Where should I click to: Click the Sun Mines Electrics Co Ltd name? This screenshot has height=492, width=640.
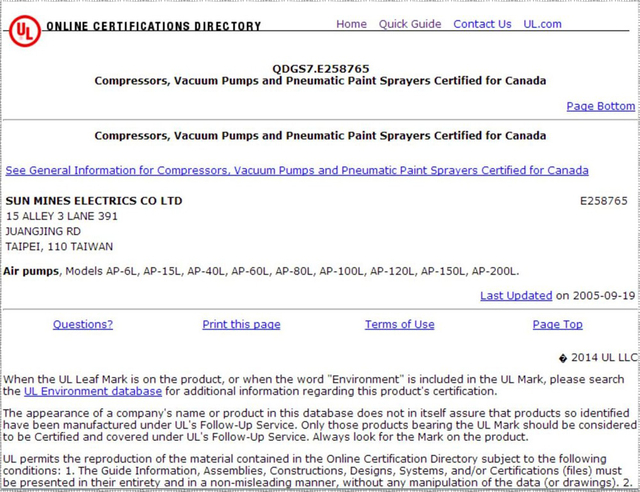[x=94, y=201]
